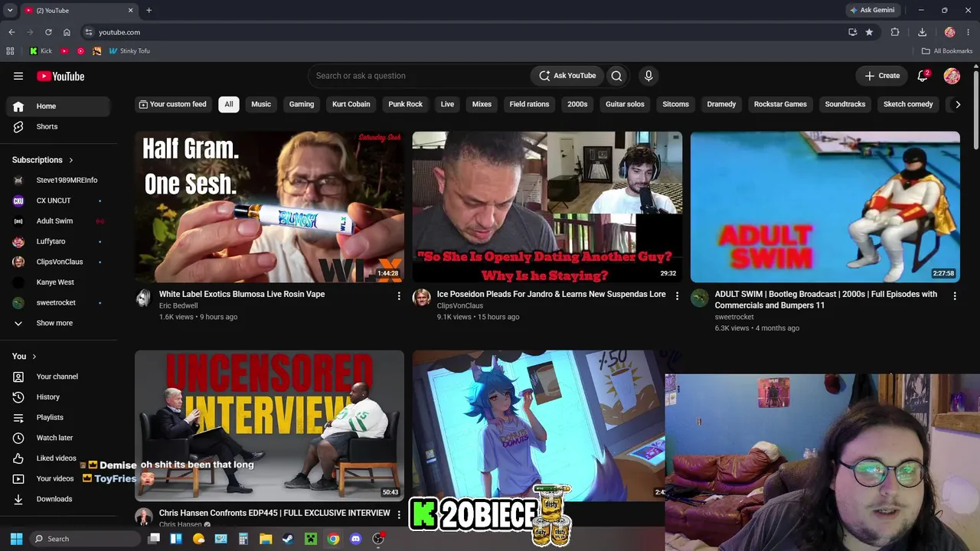Open YouTube notifications bell
Screen dimensions: 980x551
tap(923, 76)
